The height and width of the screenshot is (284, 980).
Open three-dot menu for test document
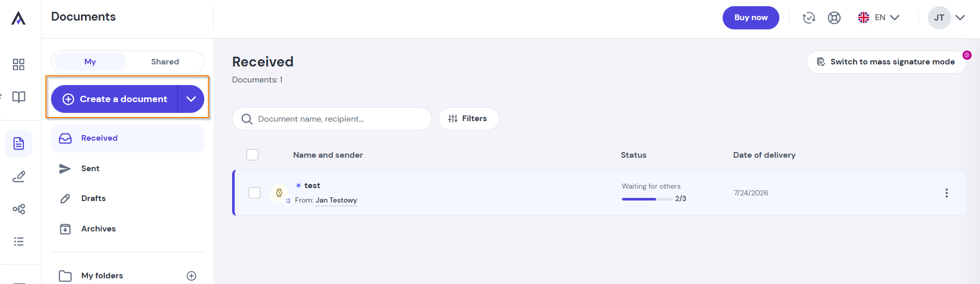click(x=946, y=193)
